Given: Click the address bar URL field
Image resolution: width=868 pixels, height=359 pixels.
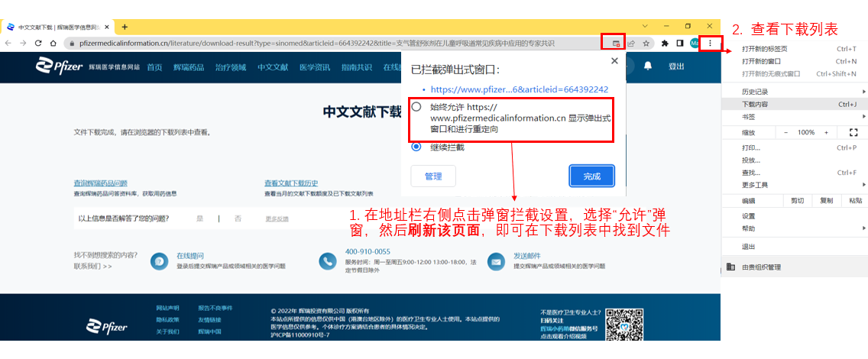Looking at the screenshot, I should click(316, 43).
